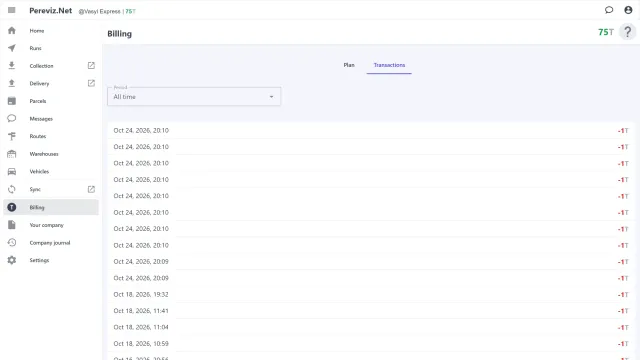Open Sync in new window icon
Screen dimensions: 640x360
coord(91,189)
